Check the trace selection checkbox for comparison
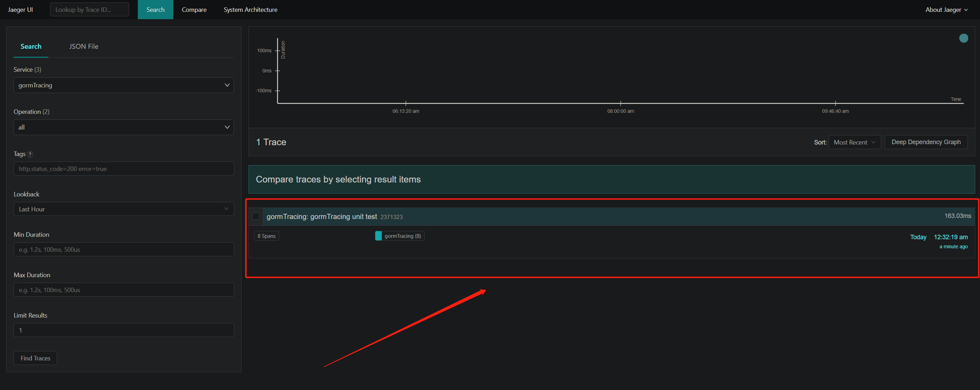Viewport: 980px width, 390px height. coord(256,216)
